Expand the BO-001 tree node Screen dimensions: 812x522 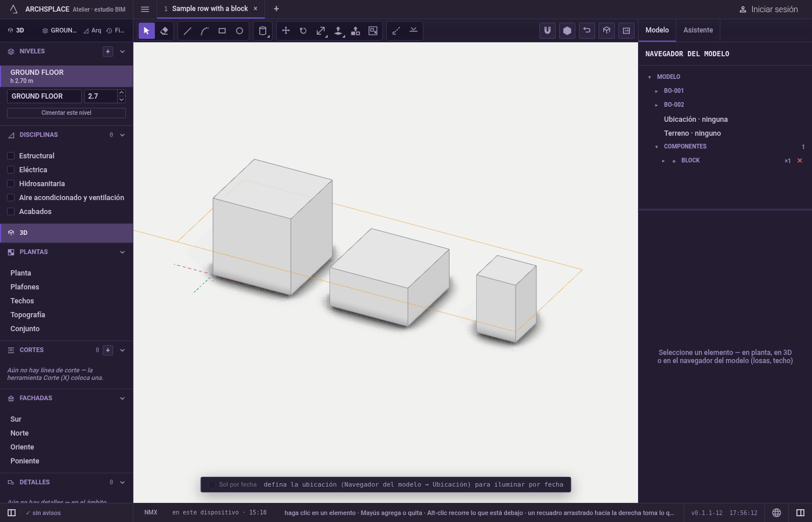point(657,91)
